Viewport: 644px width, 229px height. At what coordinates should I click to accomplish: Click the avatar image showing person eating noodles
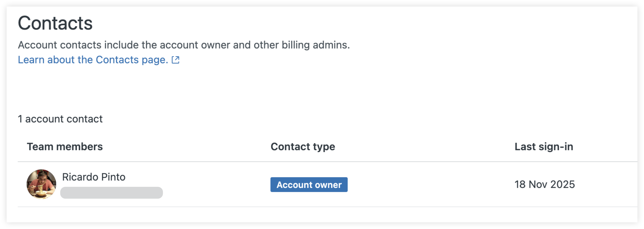tap(42, 184)
